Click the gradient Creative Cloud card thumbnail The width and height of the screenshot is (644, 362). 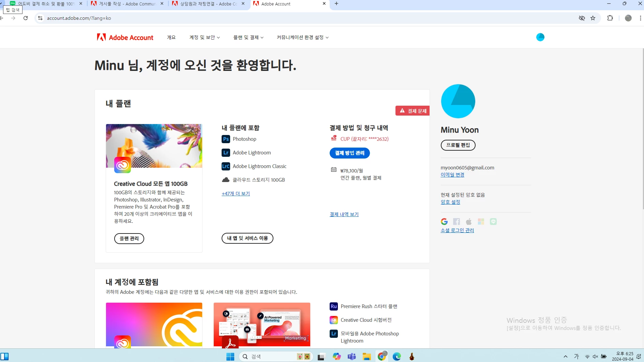(x=154, y=325)
